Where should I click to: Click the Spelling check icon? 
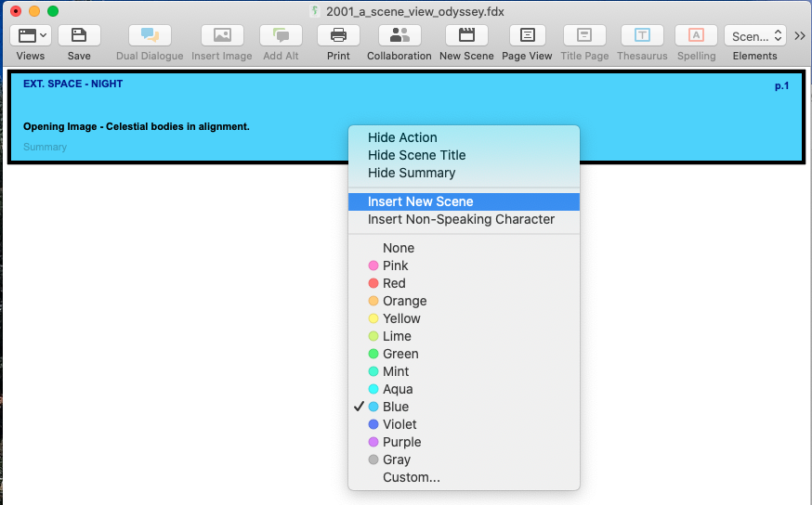point(696,36)
